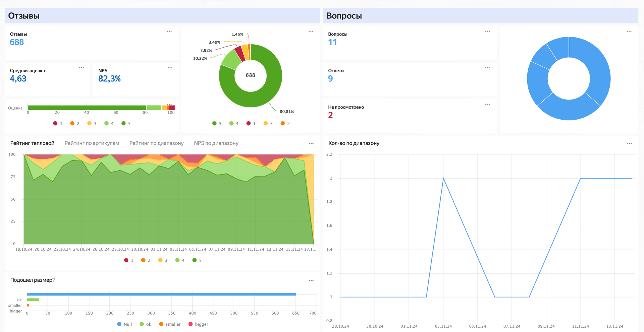Click the 1,45% donut label
This screenshot has width=644, height=332.
[x=237, y=34]
